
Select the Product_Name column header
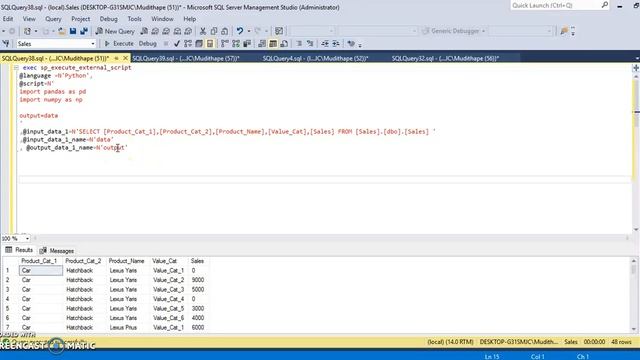(x=127, y=261)
